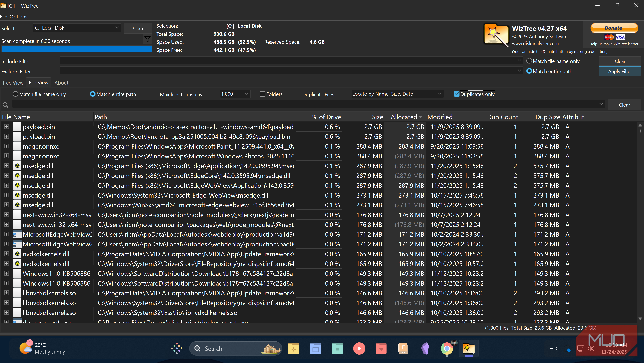Click the file icon of payload.bin in android-ota-extractor path

pyautogui.click(x=17, y=127)
